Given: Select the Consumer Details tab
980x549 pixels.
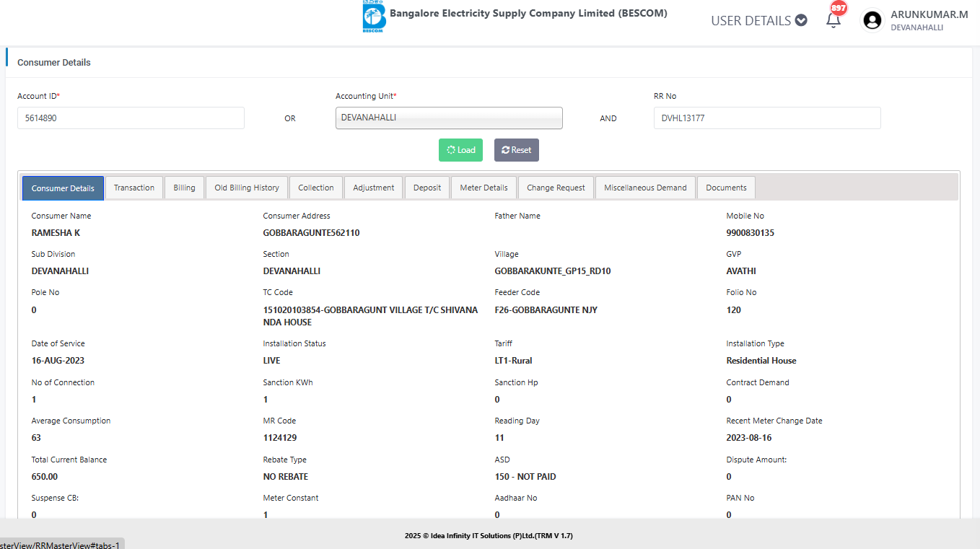Looking at the screenshot, I should tap(63, 188).
